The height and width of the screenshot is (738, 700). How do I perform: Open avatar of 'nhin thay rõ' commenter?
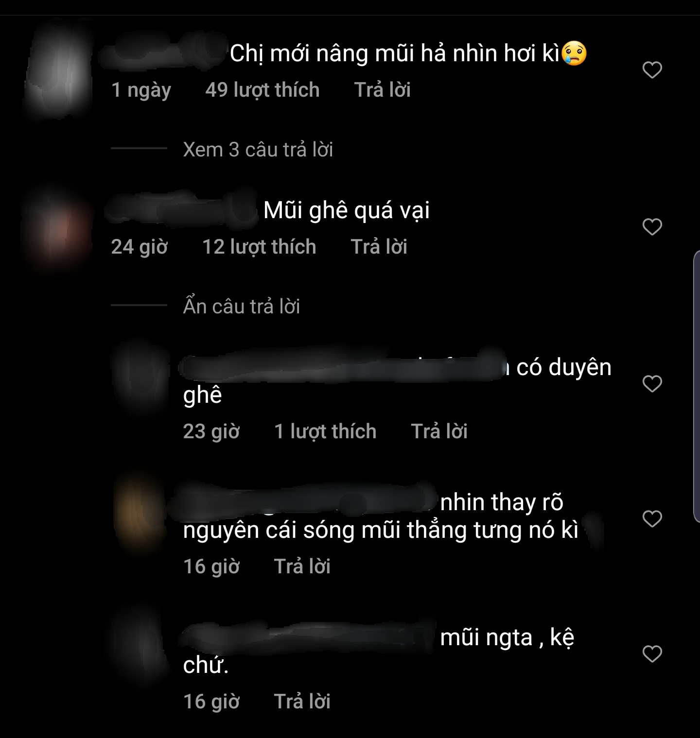[x=139, y=515]
